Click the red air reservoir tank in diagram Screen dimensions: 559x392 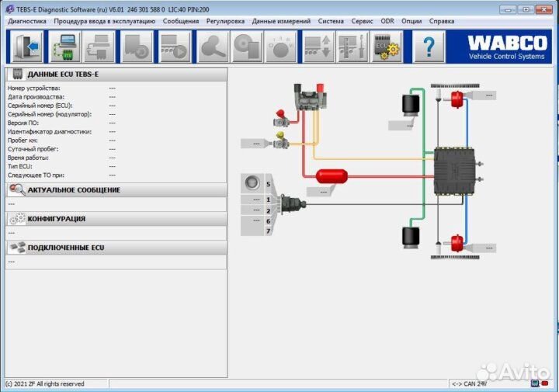[x=332, y=176]
